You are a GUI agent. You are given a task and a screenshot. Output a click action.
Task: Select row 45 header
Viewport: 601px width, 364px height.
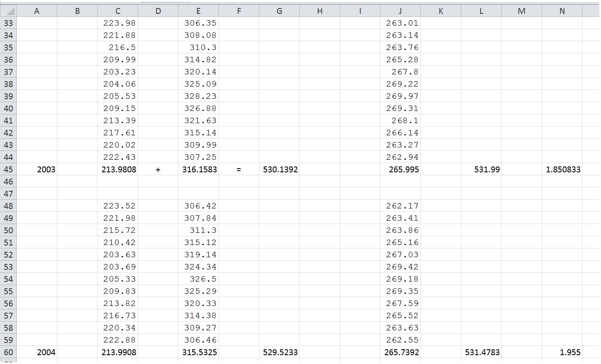[x=8, y=169]
